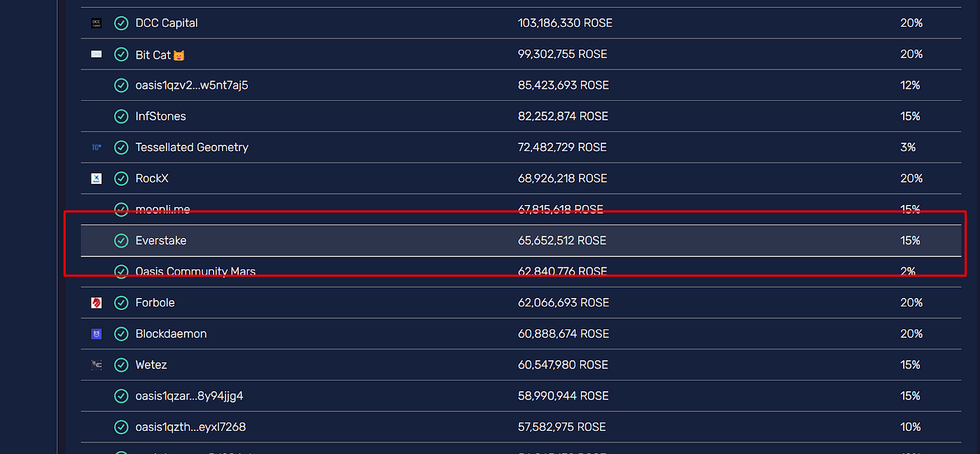Screen dimensions: 980x454
Task: Click the 10% fee in oasis1qzth...eyxl7268 row
Action: tap(911, 427)
